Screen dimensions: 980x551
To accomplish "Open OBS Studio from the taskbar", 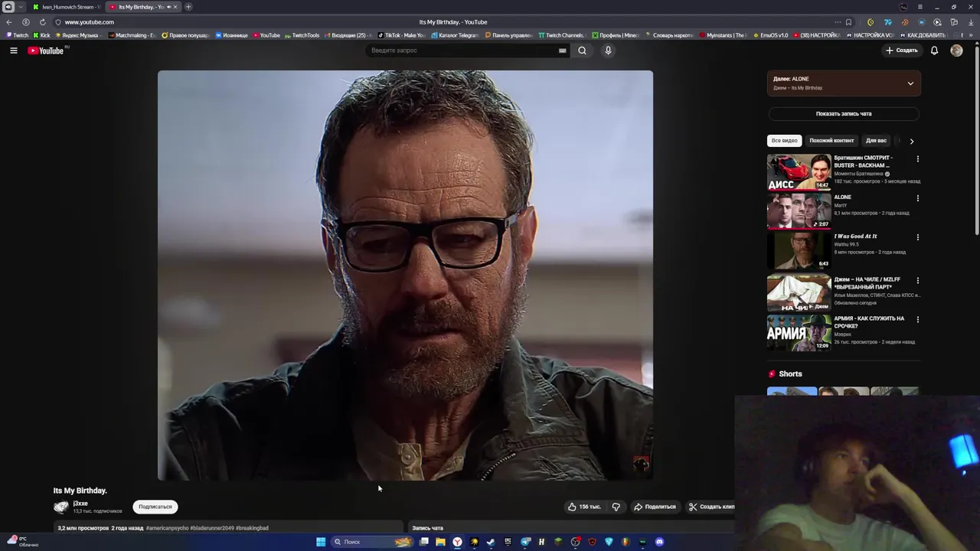I will [x=575, y=542].
